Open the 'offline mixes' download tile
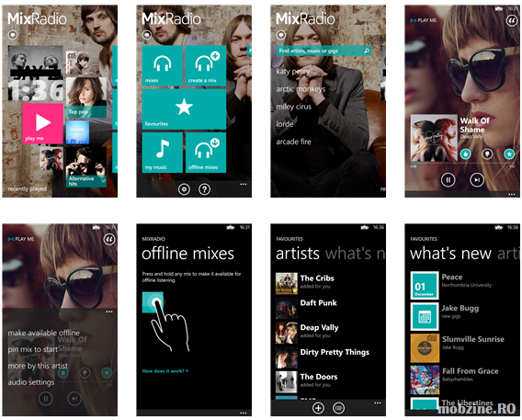The height and width of the screenshot is (420, 522). pos(206,153)
